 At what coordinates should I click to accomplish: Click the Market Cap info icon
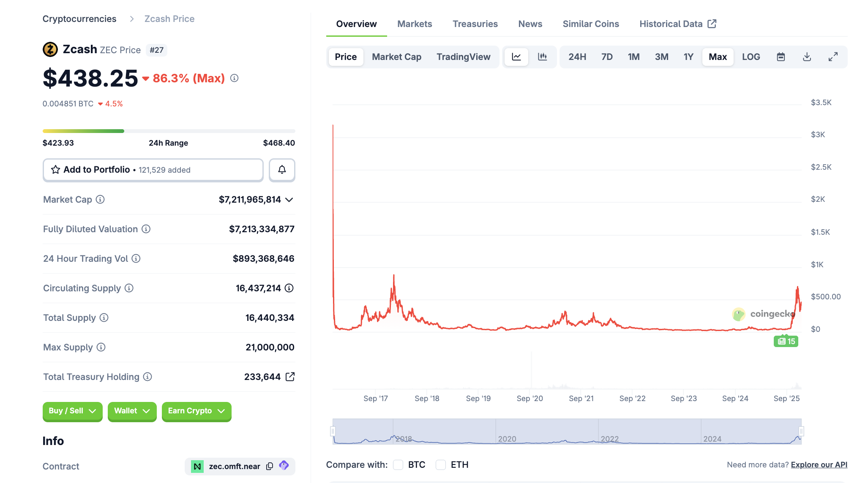tap(100, 199)
